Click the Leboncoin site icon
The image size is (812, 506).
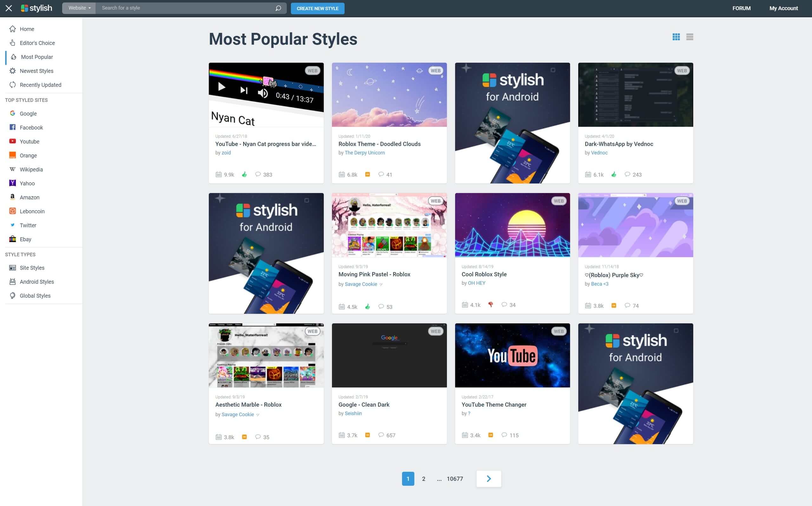point(12,211)
